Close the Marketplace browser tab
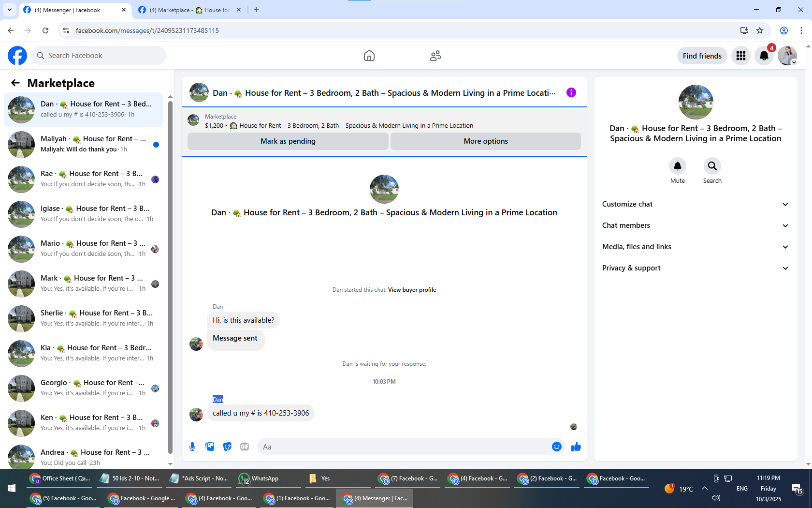This screenshot has width=812, height=508. coord(239,10)
